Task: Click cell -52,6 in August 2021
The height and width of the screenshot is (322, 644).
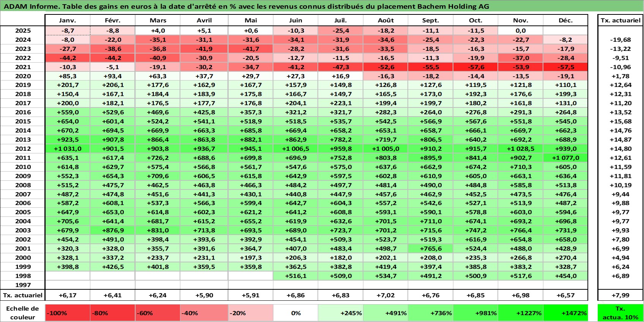Action: coord(385,67)
